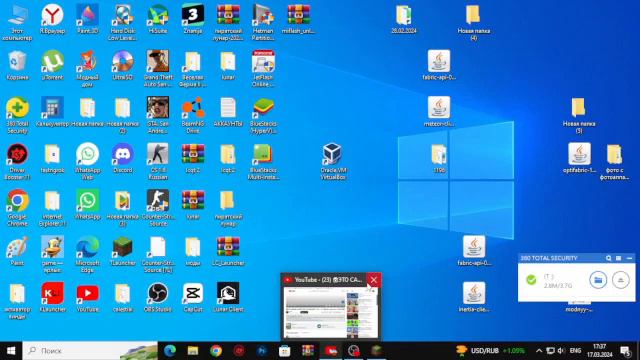Open the HiSuite shortcut
Image resolution: width=640 pixels, height=360 pixels.
coord(158,21)
